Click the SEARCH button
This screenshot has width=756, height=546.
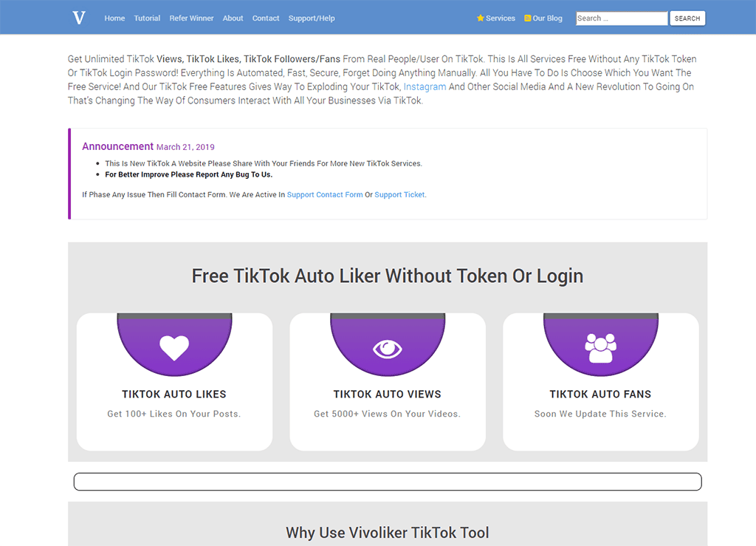pos(687,18)
